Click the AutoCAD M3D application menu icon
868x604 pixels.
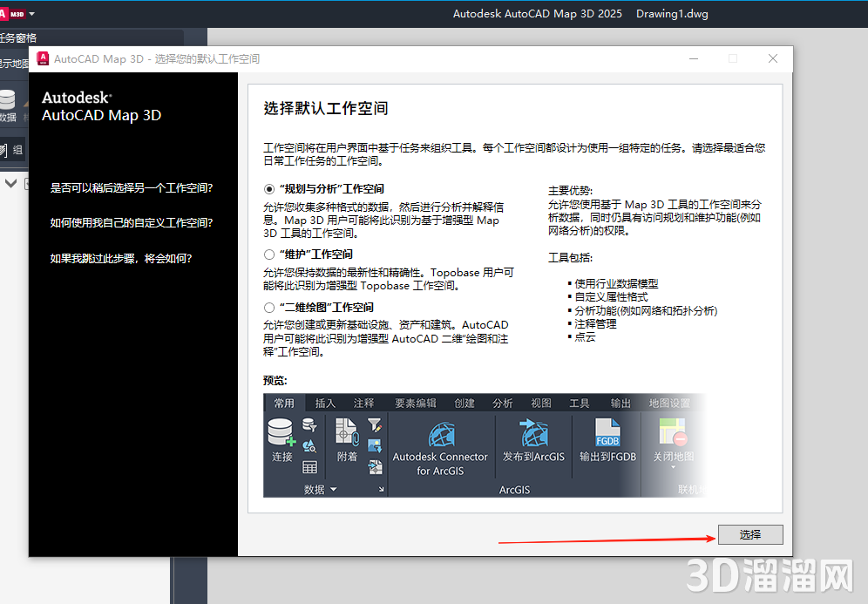coord(11,13)
